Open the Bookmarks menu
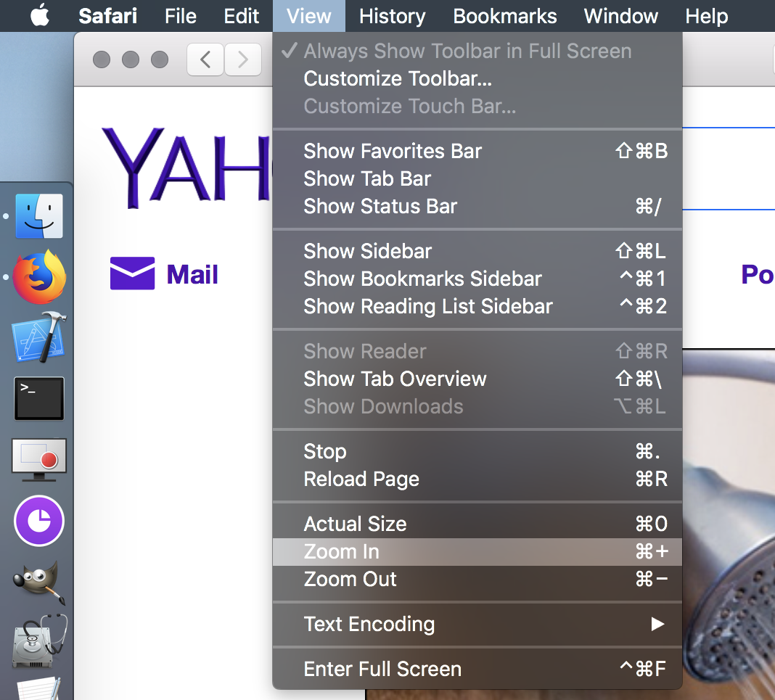775x700 pixels. pyautogui.click(x=504, y=16)
